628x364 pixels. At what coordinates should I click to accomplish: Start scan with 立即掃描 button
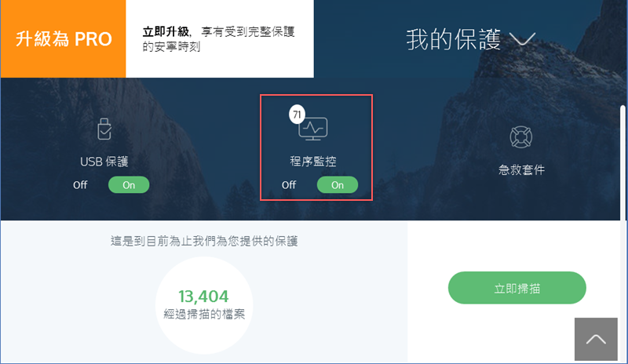click(517, 288)
